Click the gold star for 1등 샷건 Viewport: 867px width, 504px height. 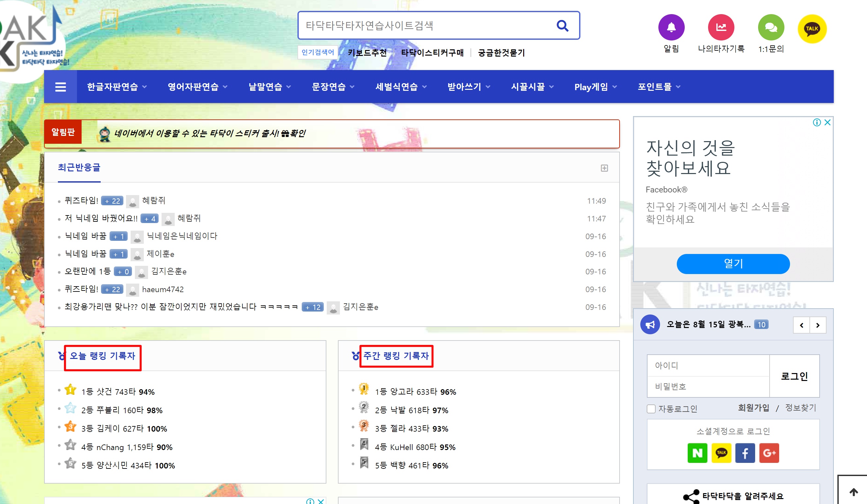tap(70, 390)
